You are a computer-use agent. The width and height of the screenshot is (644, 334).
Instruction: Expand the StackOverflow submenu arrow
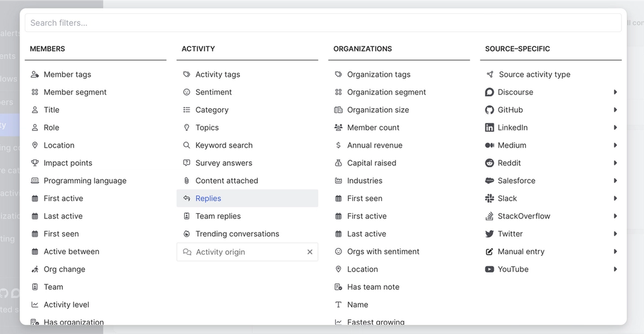[x=615, y=216]
